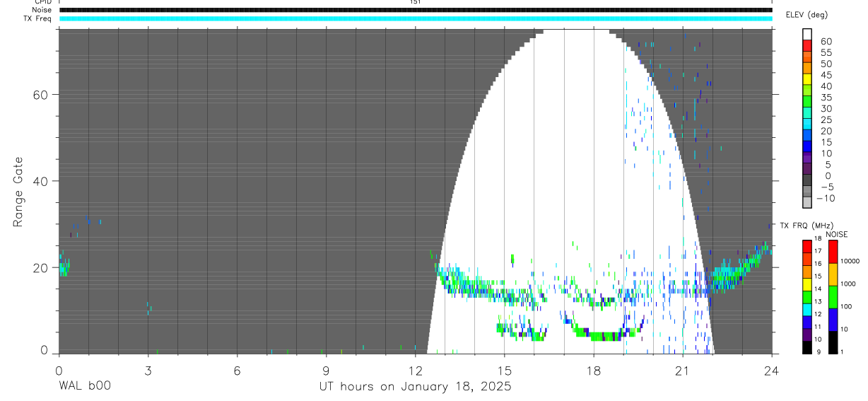
Task: Click the '45' label on the ELEV color bar
Action: tap(826, 75)
